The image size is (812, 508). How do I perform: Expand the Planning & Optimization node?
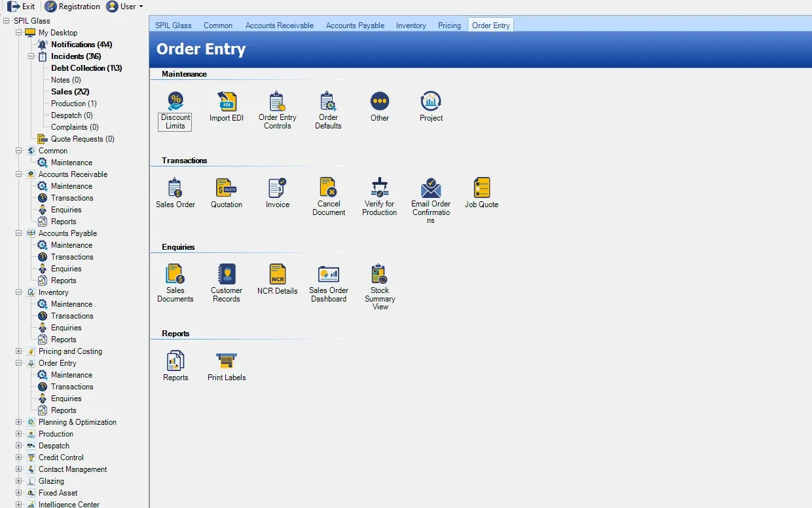click(19, 422)
